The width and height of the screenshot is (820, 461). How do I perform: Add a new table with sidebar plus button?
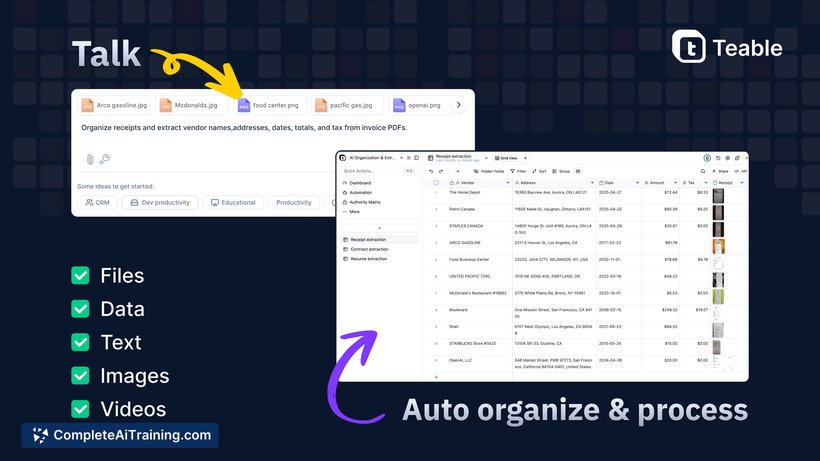point(379,228)
